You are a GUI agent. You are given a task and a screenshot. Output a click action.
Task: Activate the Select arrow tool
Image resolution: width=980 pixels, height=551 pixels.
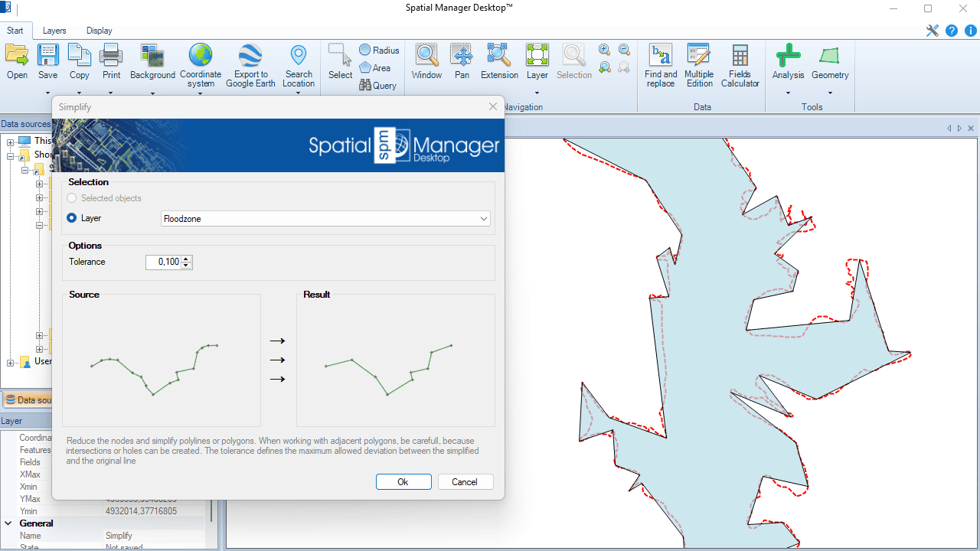click(340, 55)
